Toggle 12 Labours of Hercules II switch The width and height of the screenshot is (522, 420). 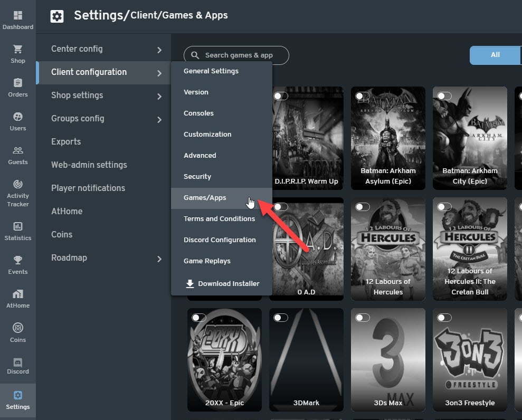click(444, 207)
